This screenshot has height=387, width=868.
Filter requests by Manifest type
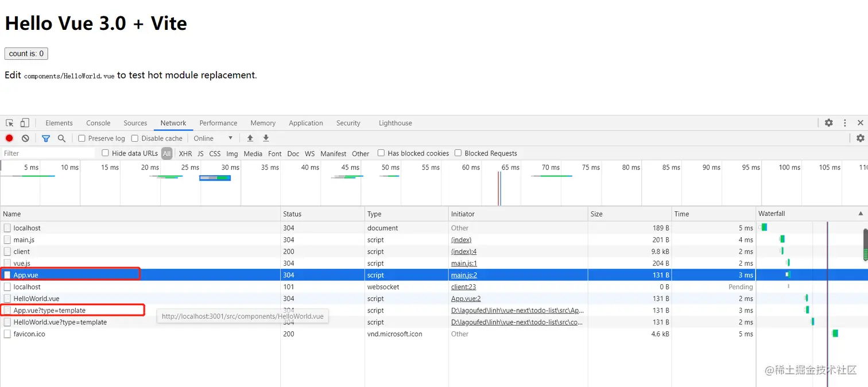point(334,153)
